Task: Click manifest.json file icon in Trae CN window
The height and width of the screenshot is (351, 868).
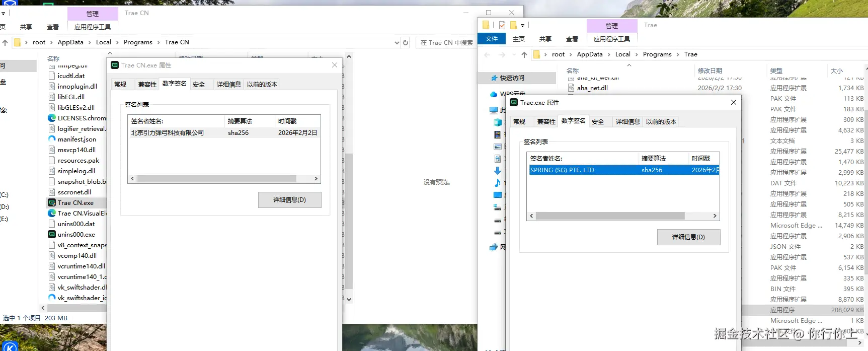Action: point(52,139)
